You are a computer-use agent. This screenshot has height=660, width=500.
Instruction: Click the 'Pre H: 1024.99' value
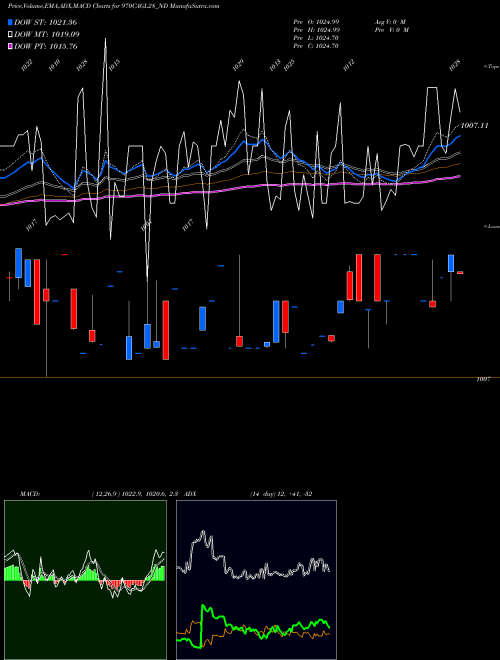pyautogui.click(x=316, y=29)
